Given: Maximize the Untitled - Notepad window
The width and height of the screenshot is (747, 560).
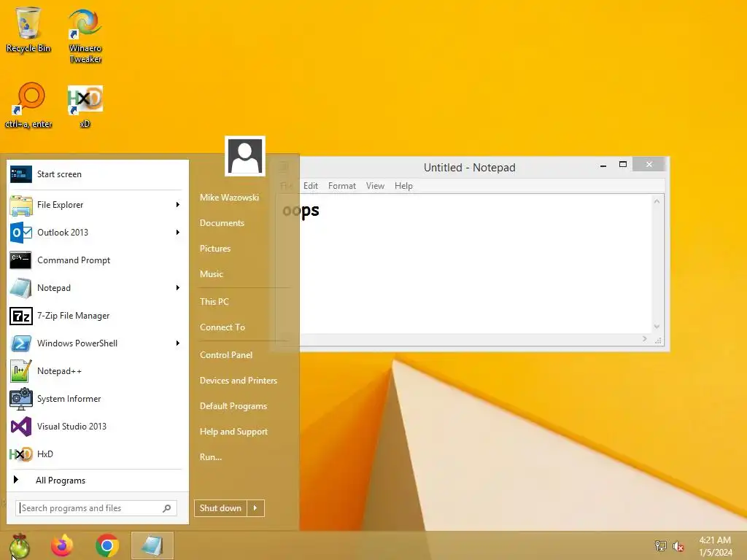Looking at the screenshot, I should (623, 165).
